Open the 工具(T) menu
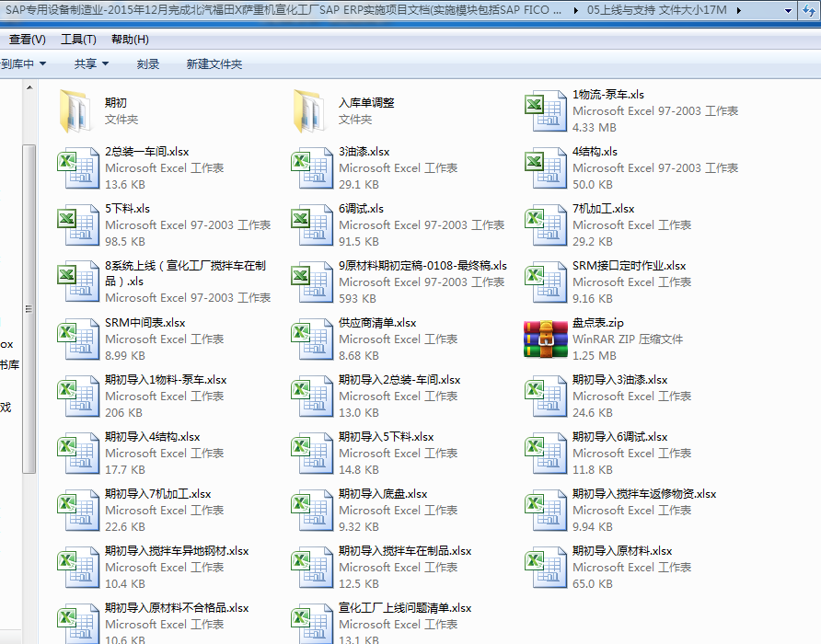Viewport: 821px width, 644px height. 78,40
